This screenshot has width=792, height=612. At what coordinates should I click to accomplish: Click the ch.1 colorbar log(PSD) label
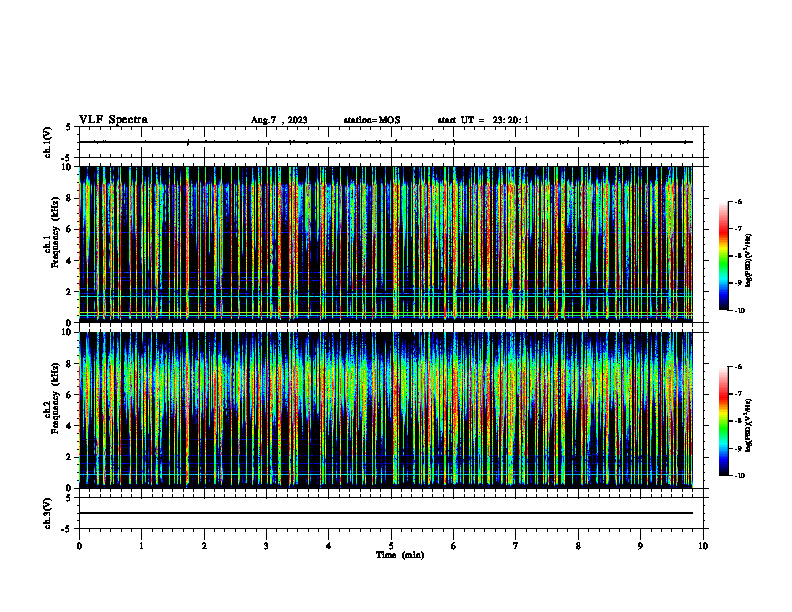(749, 261)
